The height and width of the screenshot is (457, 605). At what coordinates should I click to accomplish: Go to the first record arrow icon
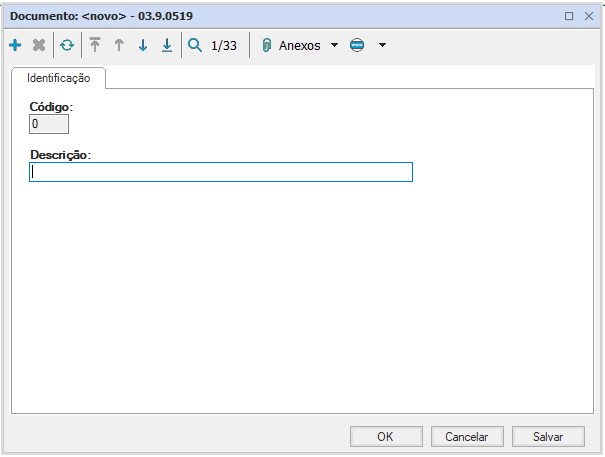pos(95,46)
